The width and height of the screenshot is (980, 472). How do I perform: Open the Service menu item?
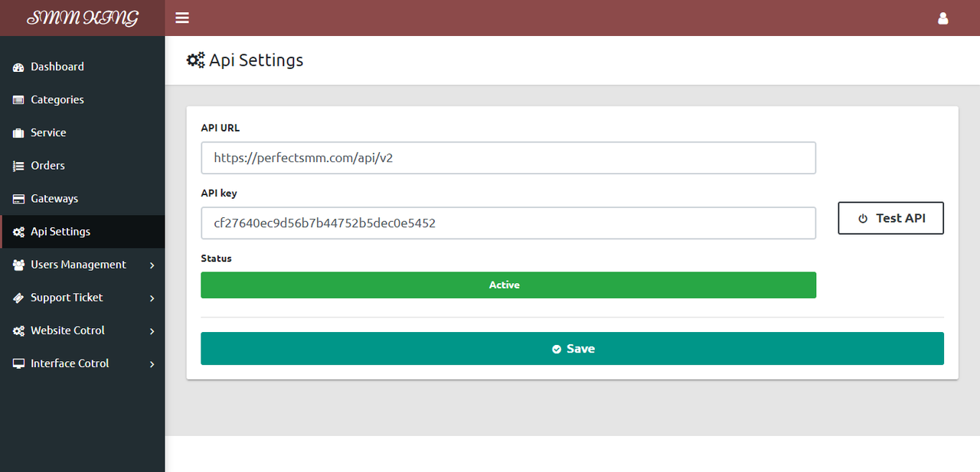click(82, 132)
